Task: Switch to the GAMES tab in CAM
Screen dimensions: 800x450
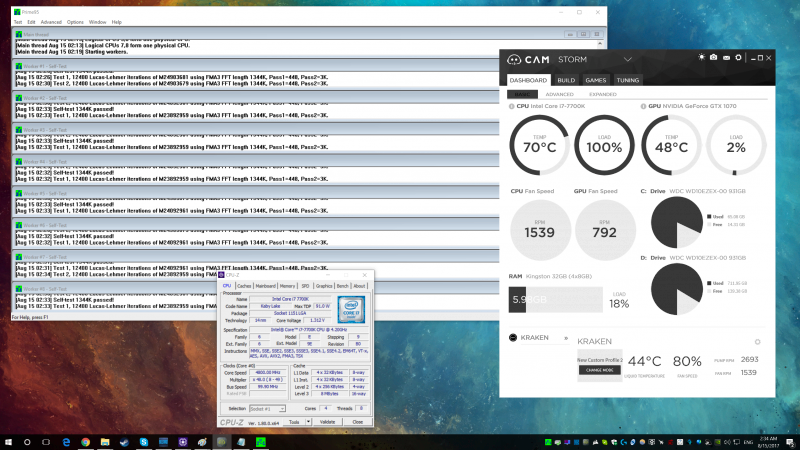Action: (595, 80)
